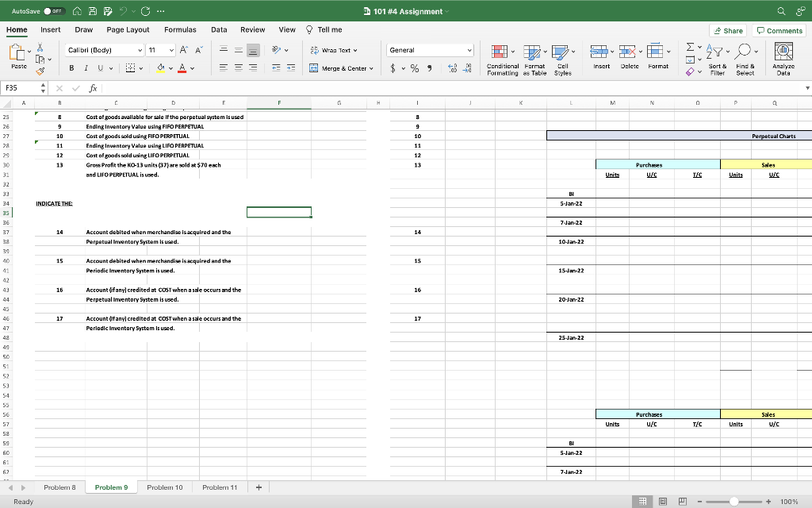Click the zoom in plus button
Screen dimensions: 812x508
(768, 502)
